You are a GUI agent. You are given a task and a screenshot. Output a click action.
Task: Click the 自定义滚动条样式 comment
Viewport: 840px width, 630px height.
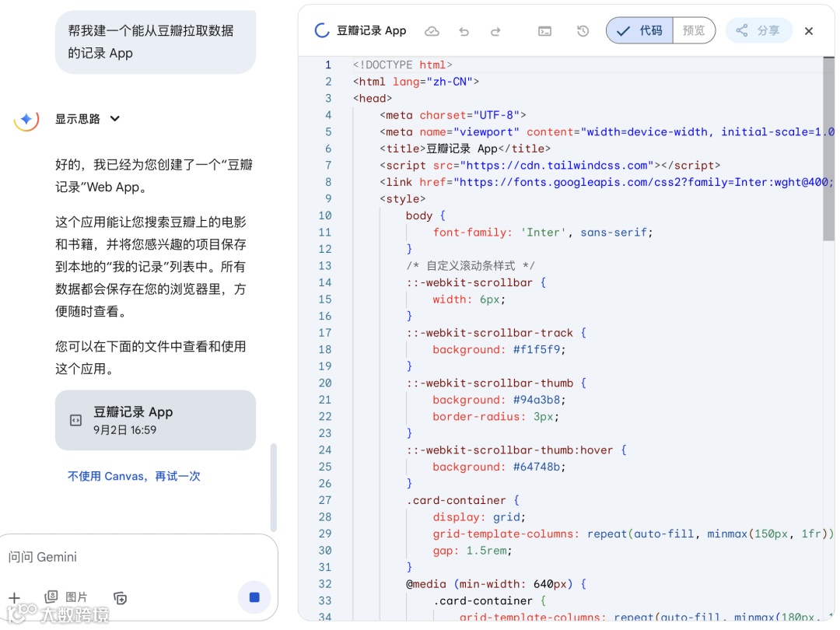click(471, 266)
